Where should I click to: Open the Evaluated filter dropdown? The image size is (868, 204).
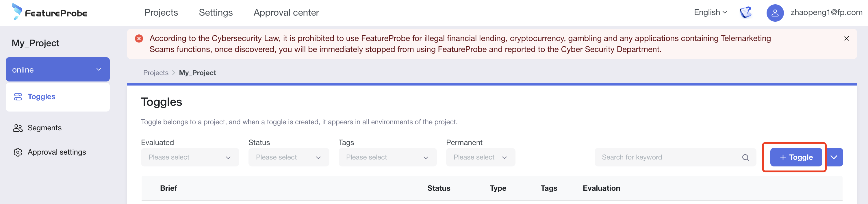(190, 157)
